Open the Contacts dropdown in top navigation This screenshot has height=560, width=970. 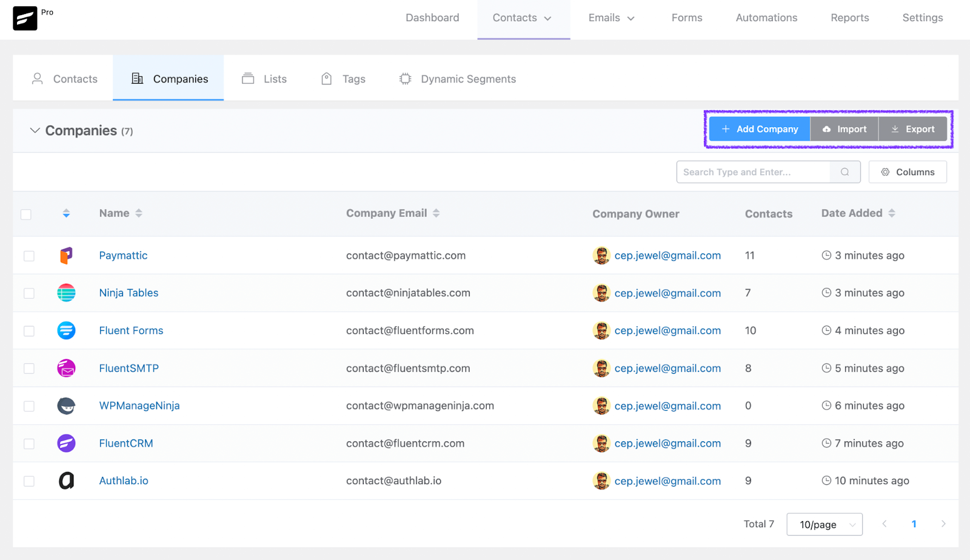click(523, 18)
